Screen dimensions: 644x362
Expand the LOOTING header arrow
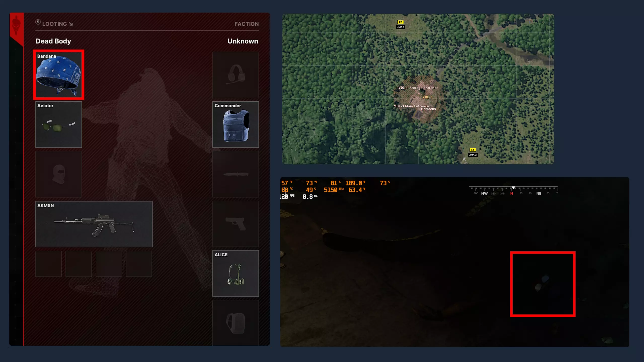71,24
